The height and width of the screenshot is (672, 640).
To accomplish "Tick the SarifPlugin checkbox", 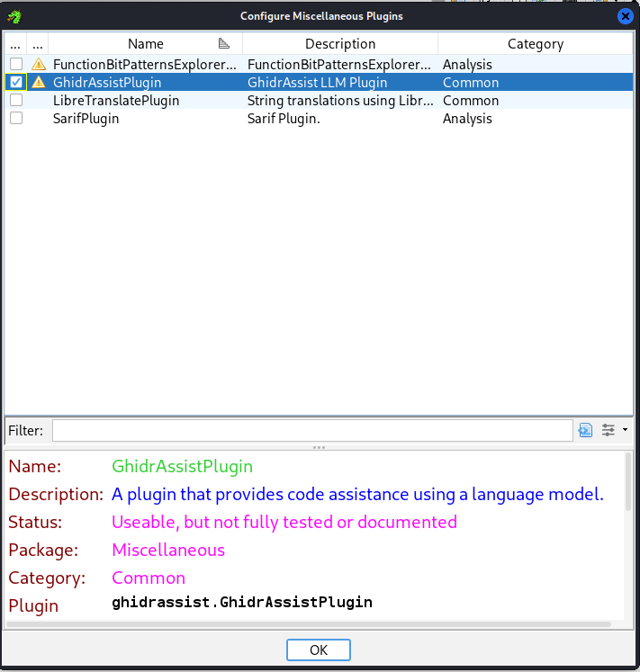I will [16, 119].
